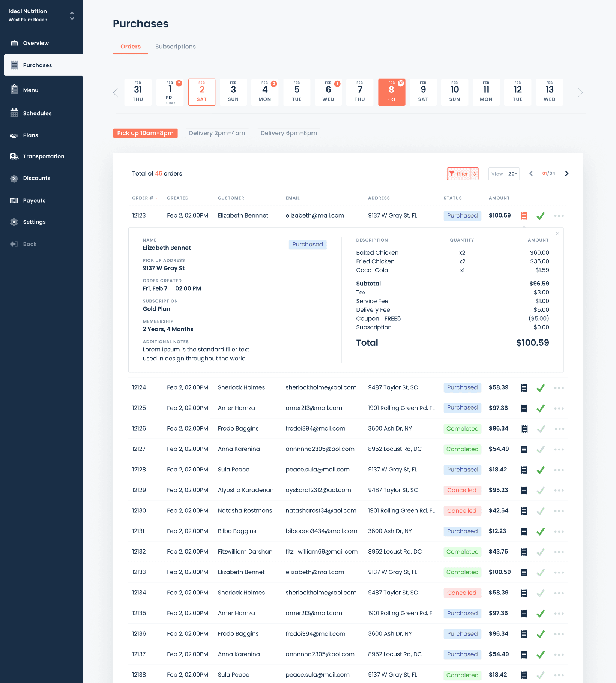Select the Pick up 10am-8pm slot
The image size is (616, 683).
click(145, 133)
